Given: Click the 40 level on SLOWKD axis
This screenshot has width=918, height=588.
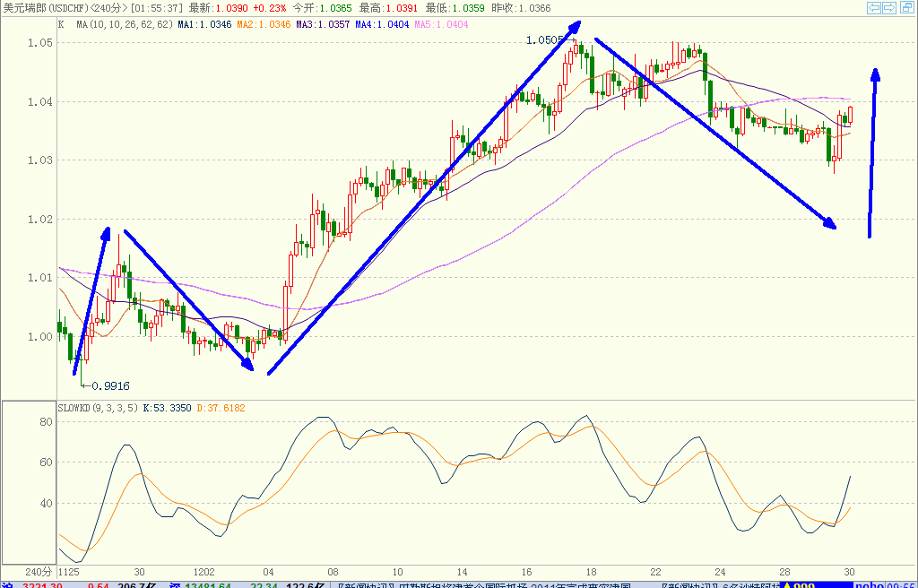Looking at the screenshot, I should (x=47, y=503).
